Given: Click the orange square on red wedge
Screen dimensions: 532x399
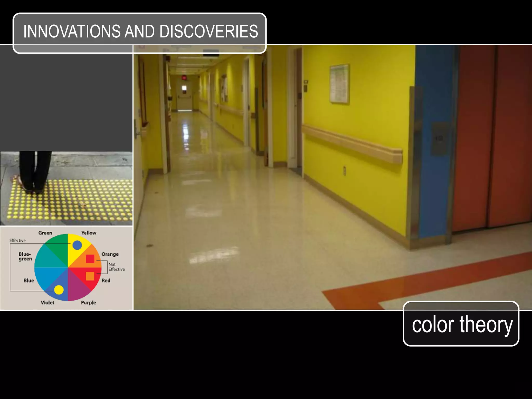Looking at the screenshot, I should [90, 276].
